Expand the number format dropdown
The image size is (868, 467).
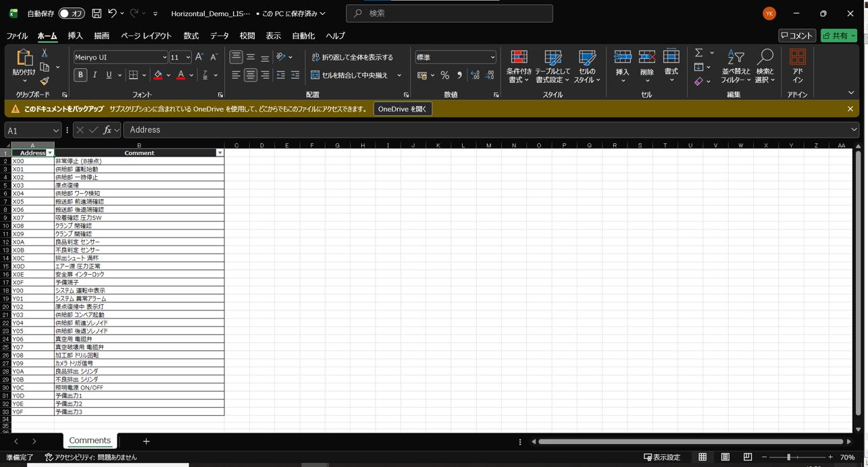492,57
